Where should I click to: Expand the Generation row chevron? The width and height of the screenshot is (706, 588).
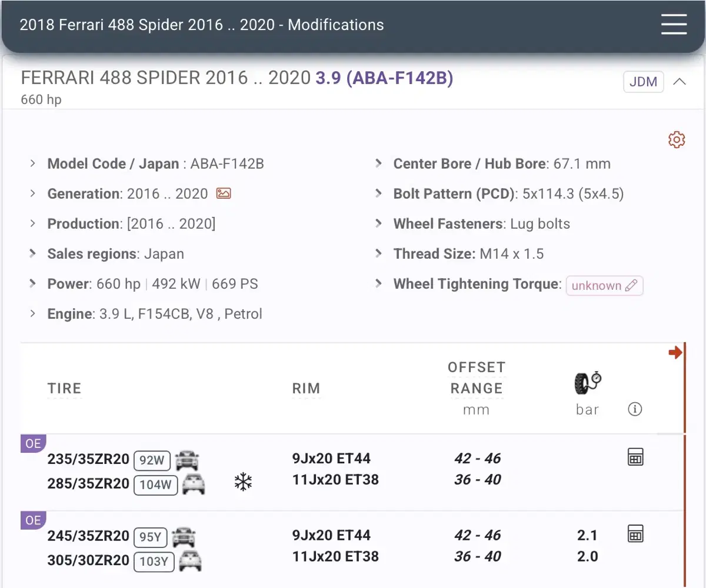(33, 193)
